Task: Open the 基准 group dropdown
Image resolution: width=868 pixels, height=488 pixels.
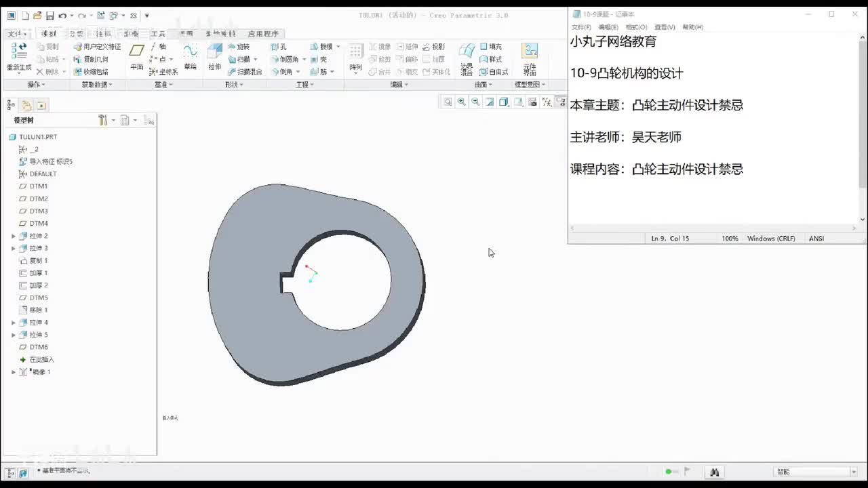Action: 163,85
